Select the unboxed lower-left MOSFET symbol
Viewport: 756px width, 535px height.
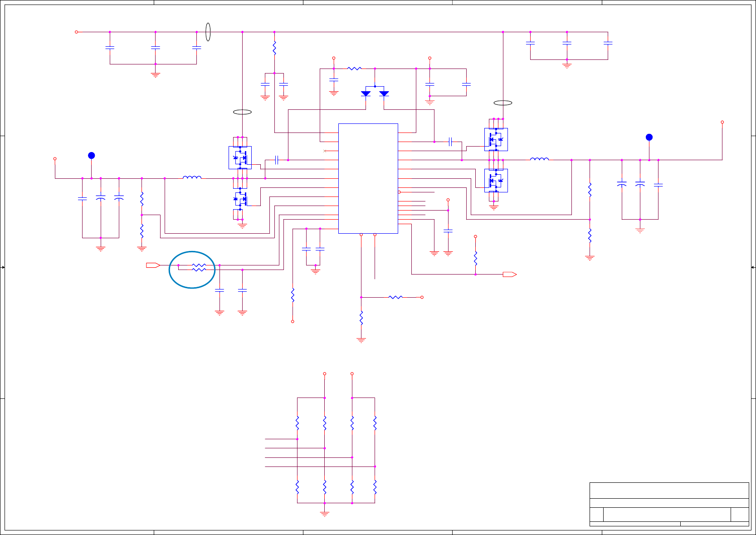click(240, 199)
